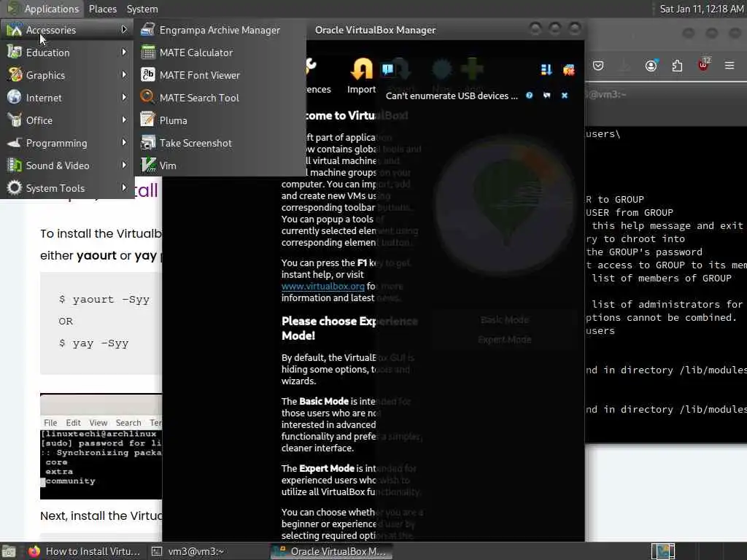Click the VirtualBox Preferences wrench icon
This screenshot has width=747, height=560.
pos(311,66)
